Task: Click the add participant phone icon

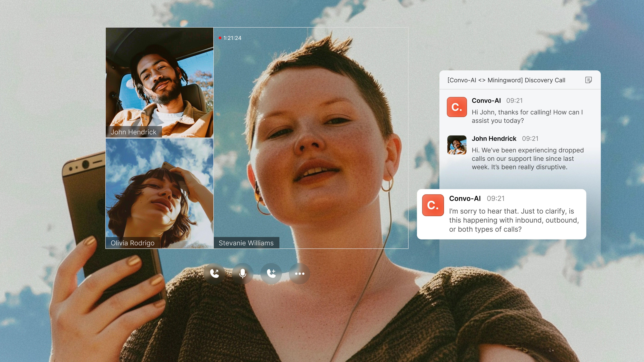Action: coord(271,274)
